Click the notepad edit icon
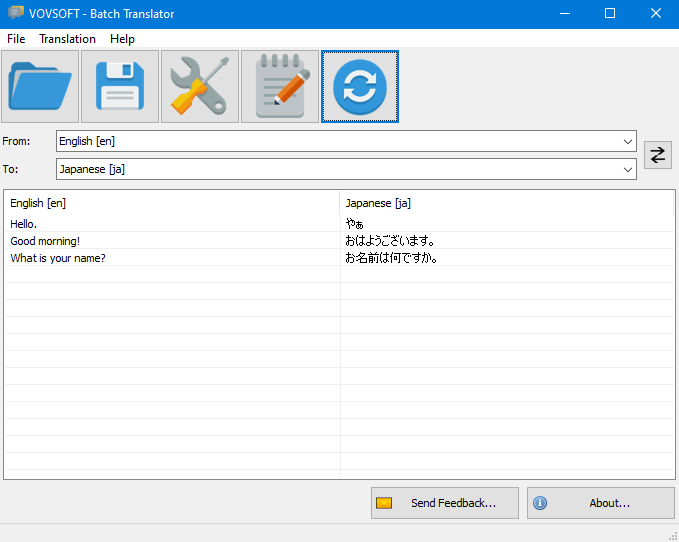This screenshot has height=542, width=679. 280,87
